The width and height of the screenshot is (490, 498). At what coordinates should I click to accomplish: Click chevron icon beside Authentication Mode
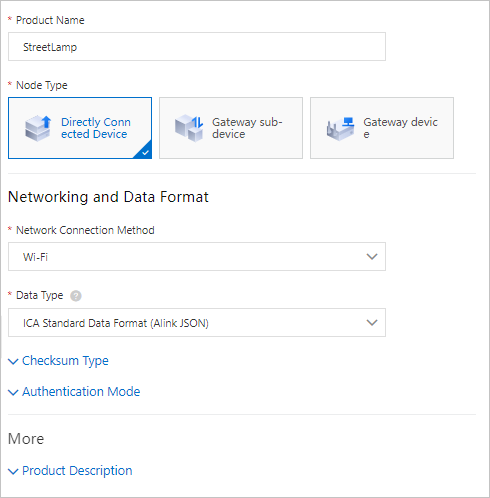[x=13, y=392]
